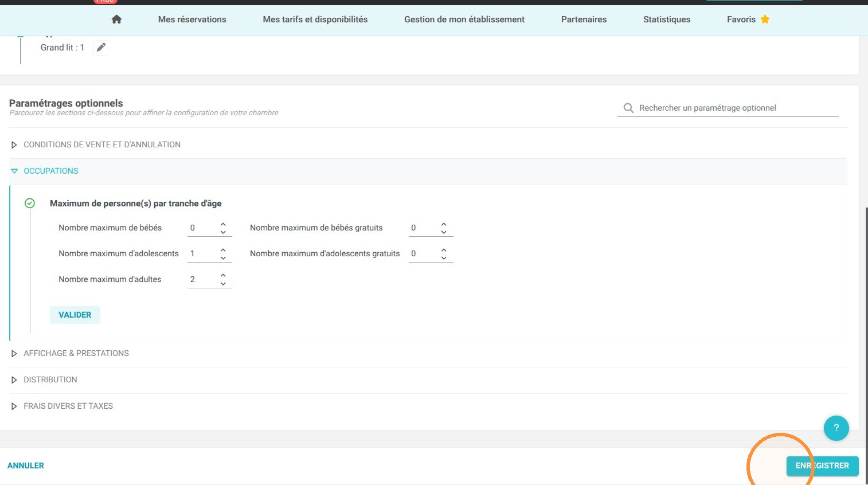Click the Valider button
Image resolution: width=868 pixels, height=485 pixels.
tap(75, 315)
